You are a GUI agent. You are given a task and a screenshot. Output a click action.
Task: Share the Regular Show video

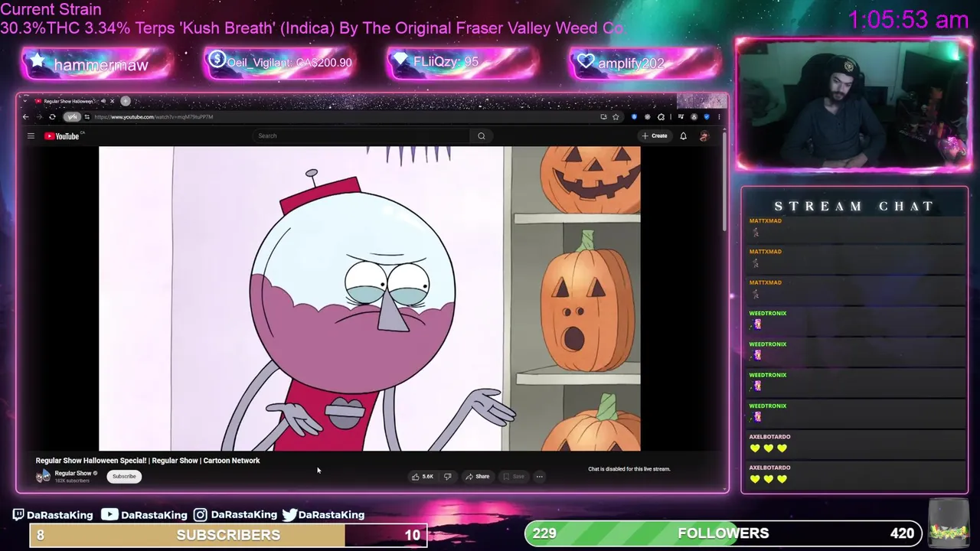(x=477, y=477)
